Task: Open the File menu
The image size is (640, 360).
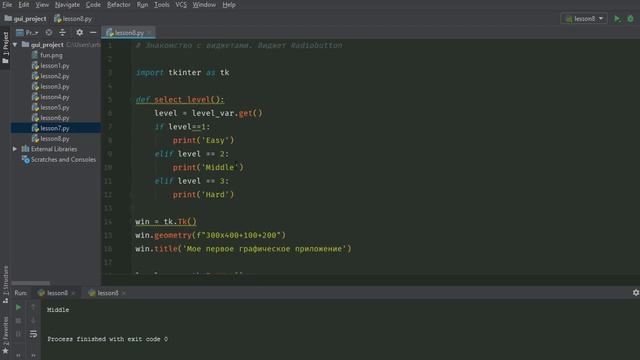Action: click(7, 5)
